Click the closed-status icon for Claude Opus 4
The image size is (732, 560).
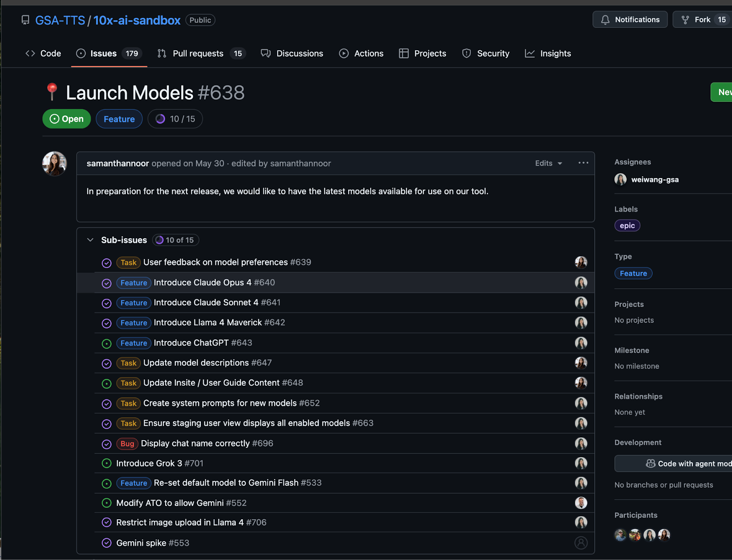click(x=107, y=283)
